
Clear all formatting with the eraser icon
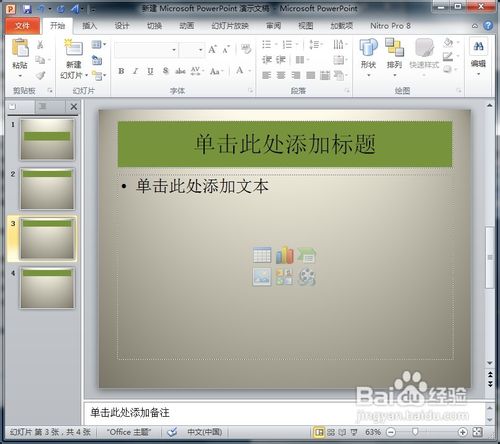coord(246,49)
